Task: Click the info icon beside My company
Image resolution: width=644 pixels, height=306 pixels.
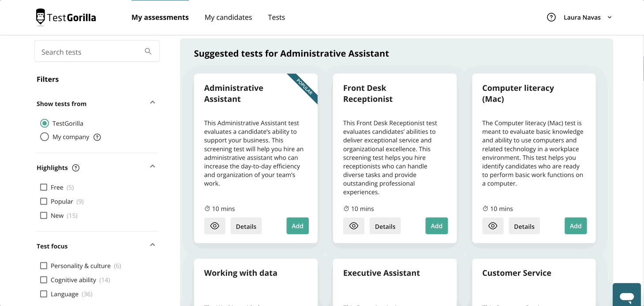Action: (97, 137)
